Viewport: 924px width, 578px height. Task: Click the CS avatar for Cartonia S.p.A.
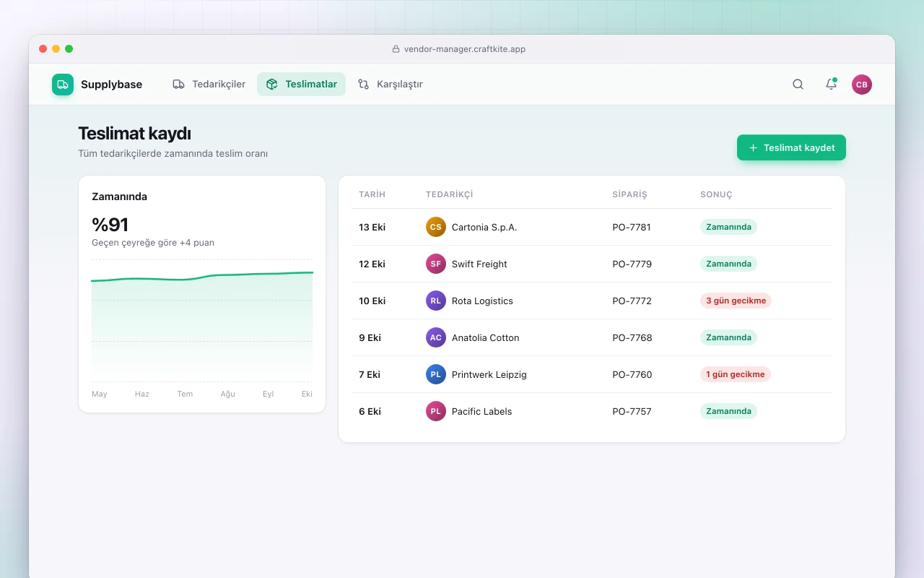click(x=436, y=227)
